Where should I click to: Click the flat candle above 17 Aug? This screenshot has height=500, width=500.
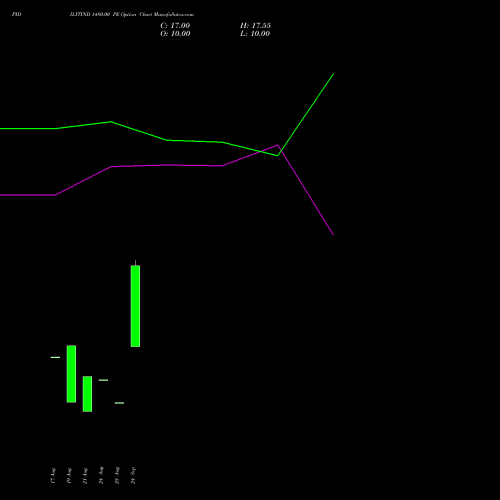(55, 357)
